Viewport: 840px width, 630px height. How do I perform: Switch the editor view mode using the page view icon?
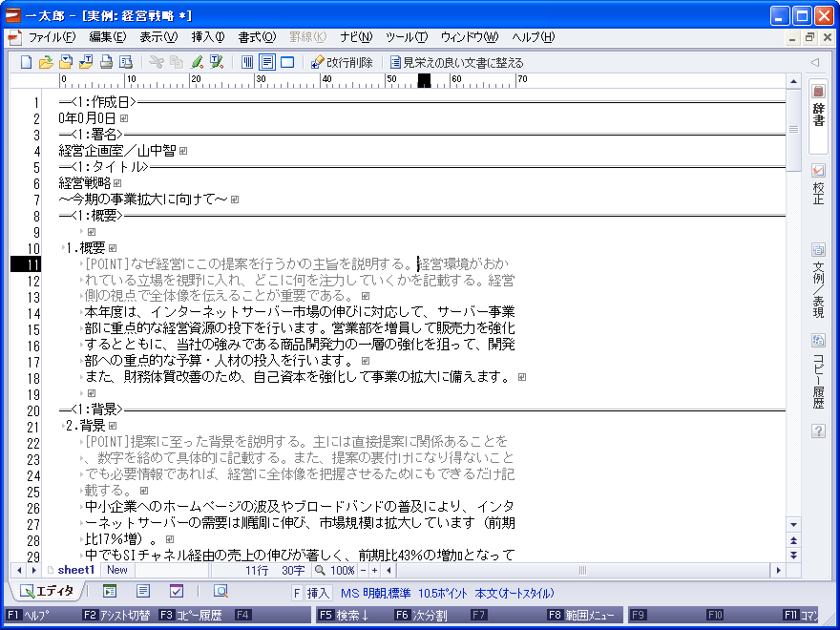click(268, 63)
